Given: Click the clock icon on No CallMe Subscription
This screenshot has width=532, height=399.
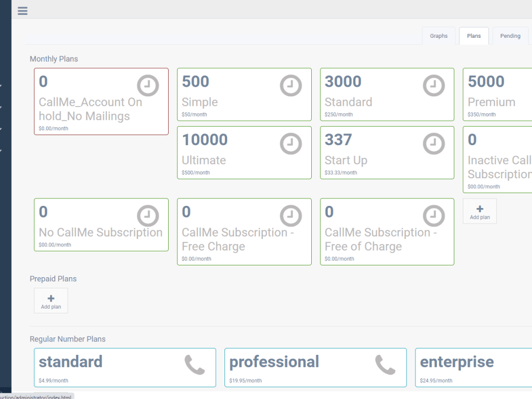Looking at the screenshot, I should click(147, 215).
